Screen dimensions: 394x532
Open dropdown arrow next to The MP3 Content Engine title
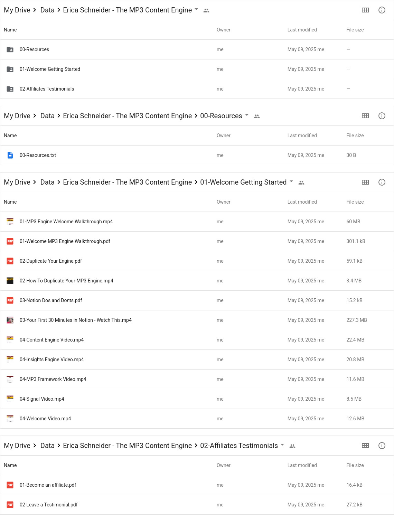click(x=196, y=9)
